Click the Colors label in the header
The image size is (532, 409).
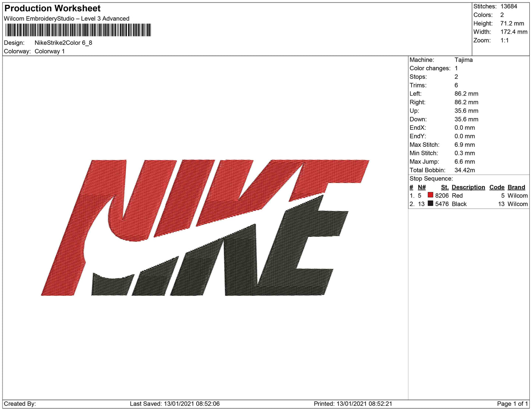(483, 15)
